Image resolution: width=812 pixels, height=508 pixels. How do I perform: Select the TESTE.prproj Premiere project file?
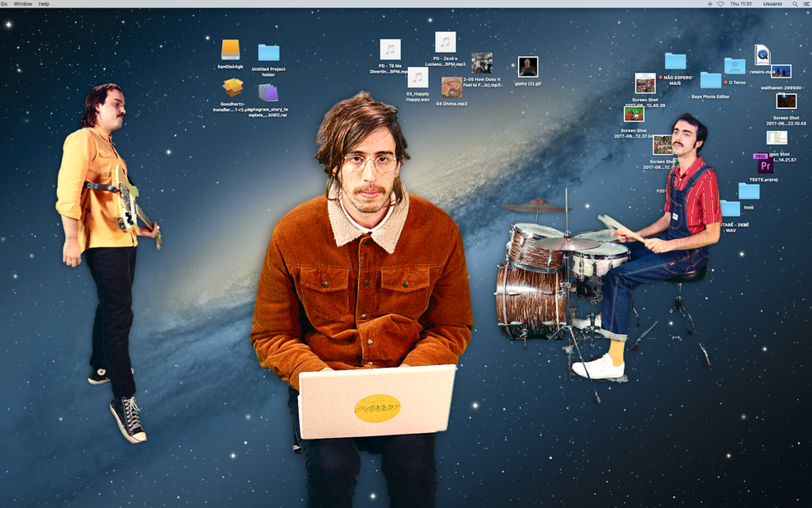point(763,164)
